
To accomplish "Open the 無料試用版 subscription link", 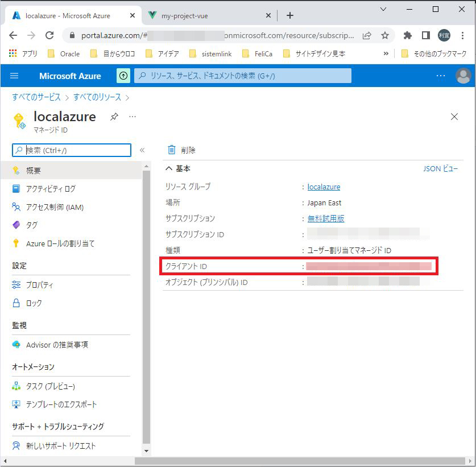I will (x=326, y=218).
